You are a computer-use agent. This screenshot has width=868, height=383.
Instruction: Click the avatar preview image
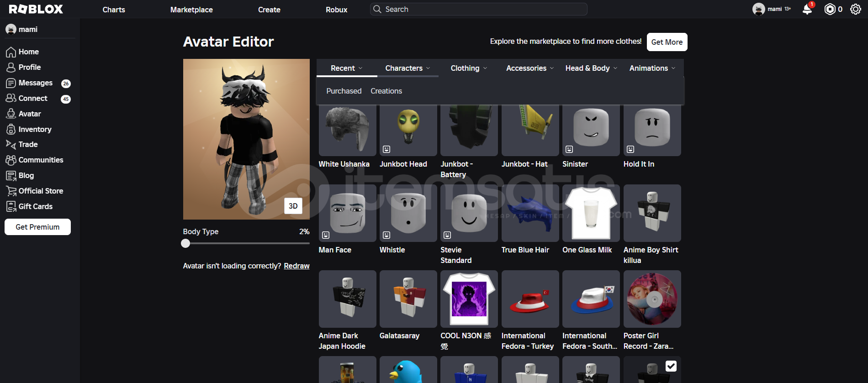246,139
